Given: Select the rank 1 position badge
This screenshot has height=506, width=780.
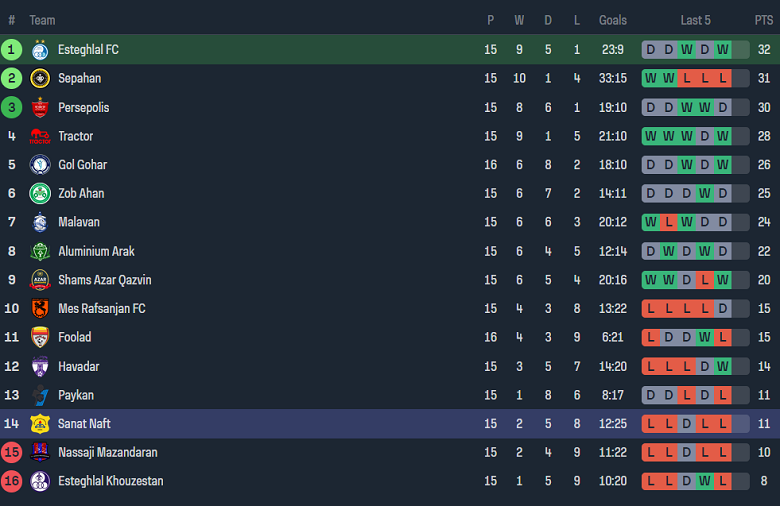Looking at the screenshot, I should pyautogui.click(x=11, y=50).
